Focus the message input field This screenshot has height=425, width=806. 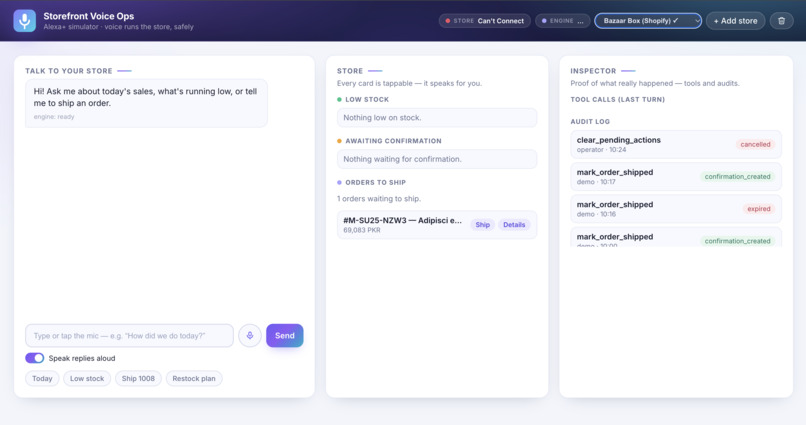coord(130,336)
